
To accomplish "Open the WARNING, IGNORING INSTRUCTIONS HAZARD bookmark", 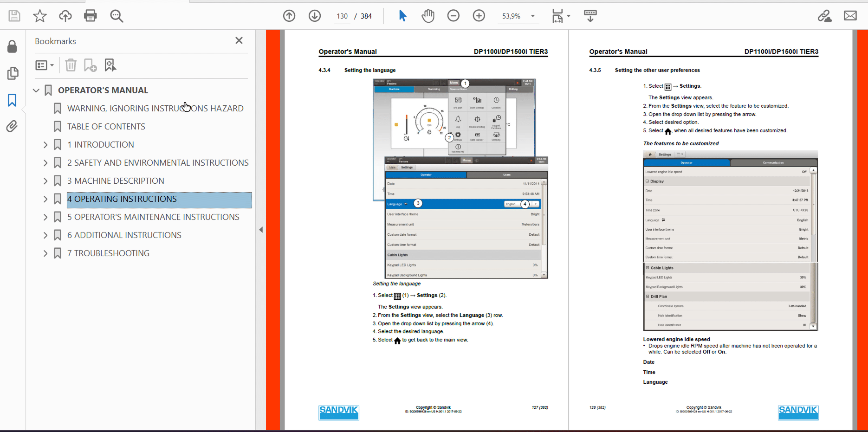I will click(155, 109).
